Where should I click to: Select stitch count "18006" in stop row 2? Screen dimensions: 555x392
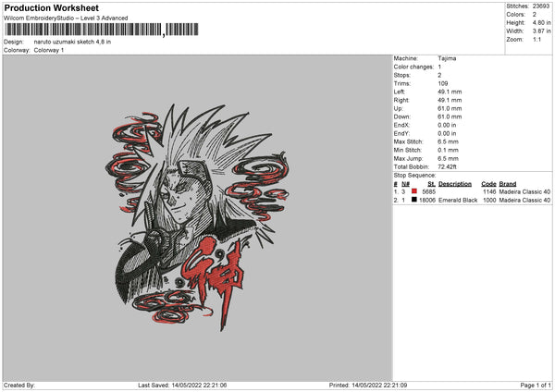pyautogui.click(x=427, y=201)
